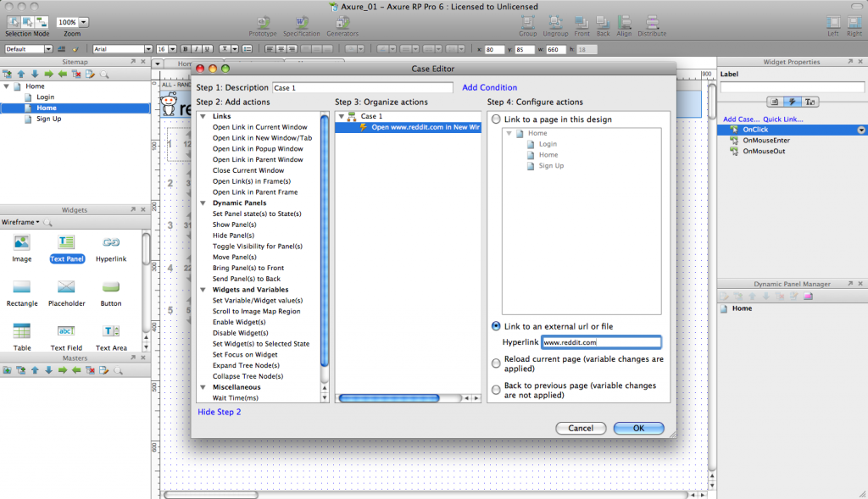Viewport: 868px width, 499px height.
Task: Select 'Back to previous page' radio option
Action: (x=496, y=390)
